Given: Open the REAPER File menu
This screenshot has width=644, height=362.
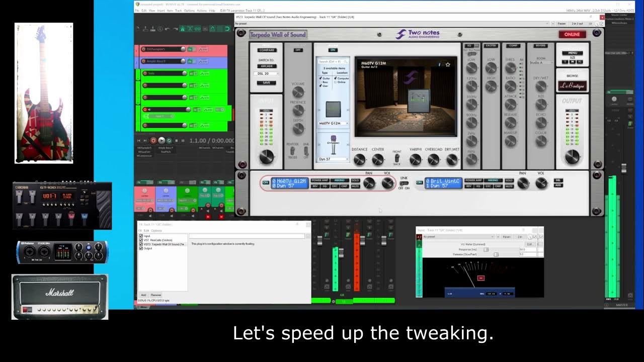Looking at the screenshot, I should click(x=137, y=11).
